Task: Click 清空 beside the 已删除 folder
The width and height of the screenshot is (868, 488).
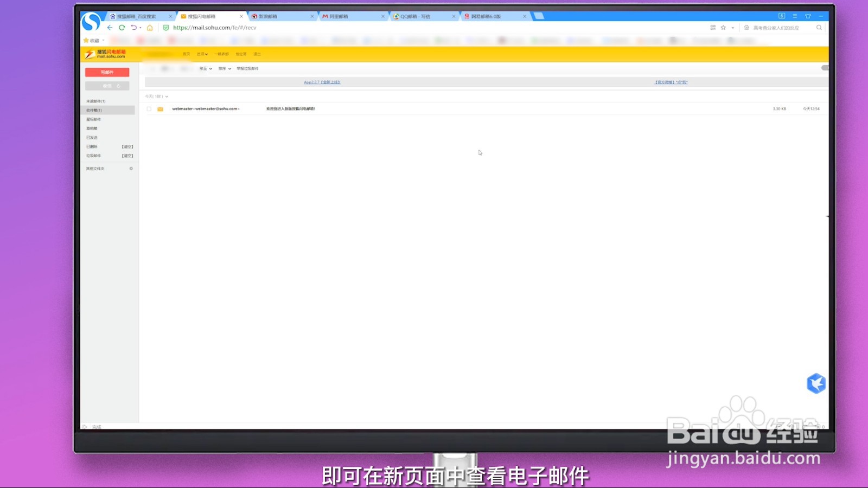Action: 127,147
